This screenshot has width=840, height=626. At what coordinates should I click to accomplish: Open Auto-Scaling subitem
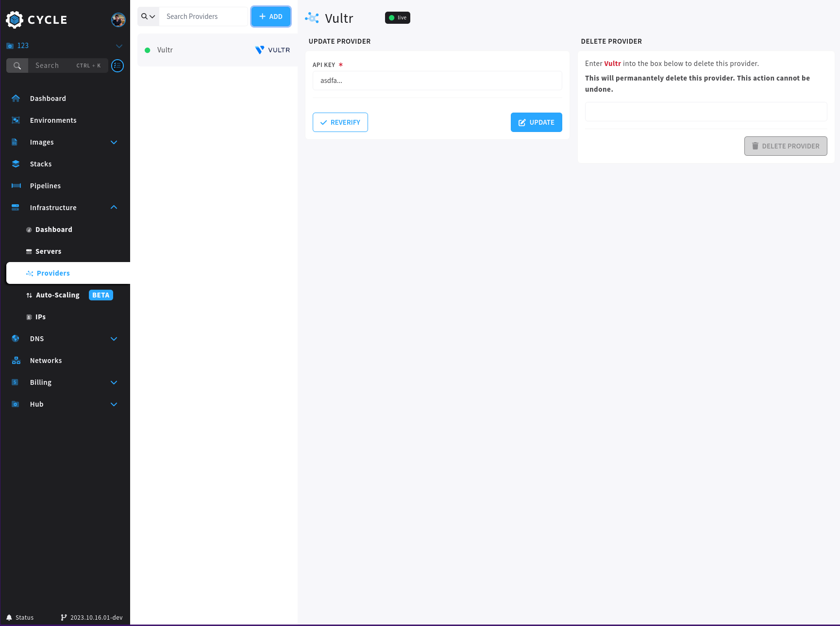coord(58,295)
